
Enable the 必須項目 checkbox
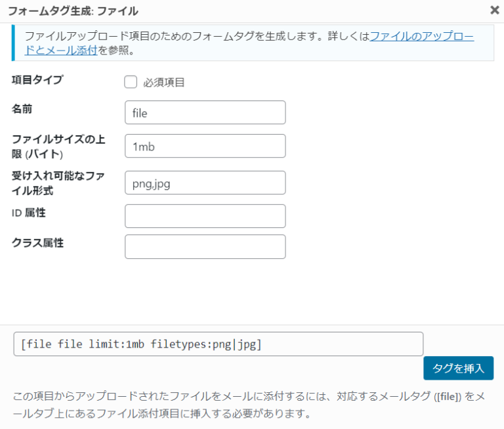pyautogui.click(x=131, y=82)
